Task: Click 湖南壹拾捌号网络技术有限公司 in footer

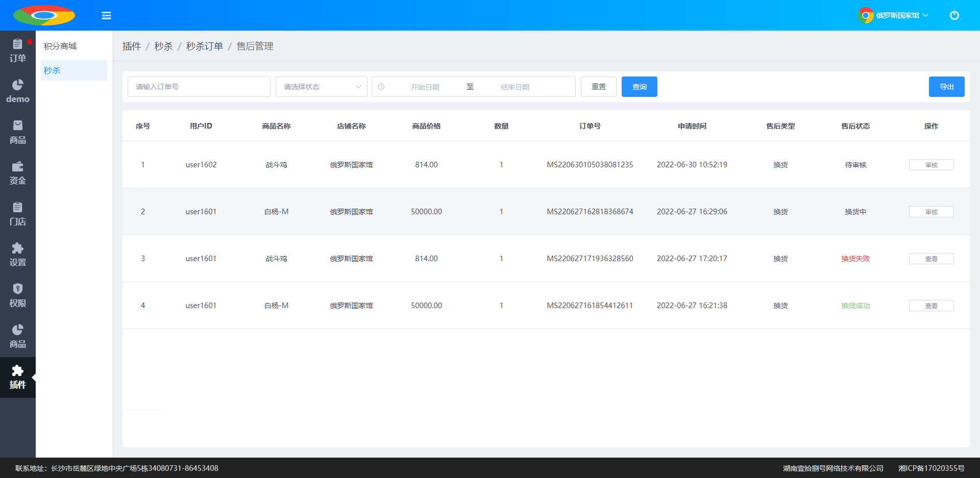Action: coord(833,468)
